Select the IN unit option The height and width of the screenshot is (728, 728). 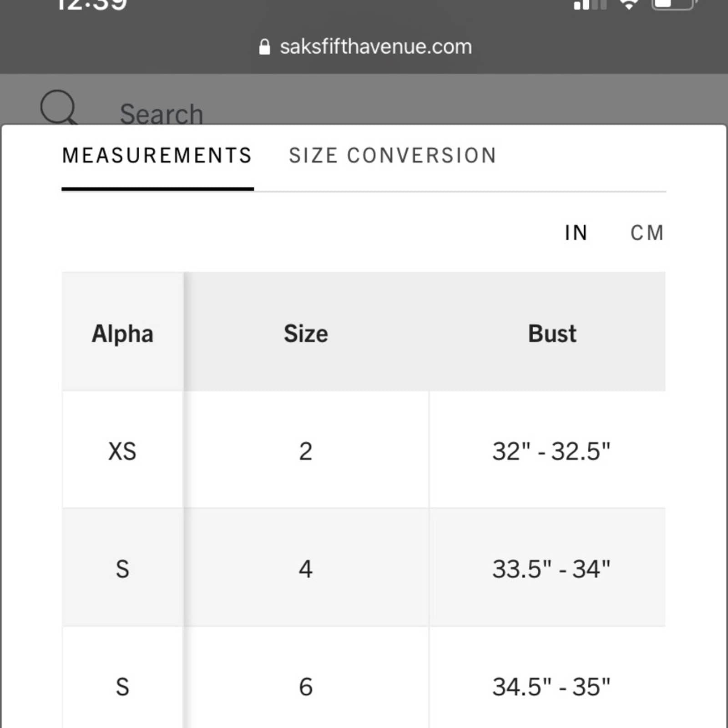coord(576,233)
